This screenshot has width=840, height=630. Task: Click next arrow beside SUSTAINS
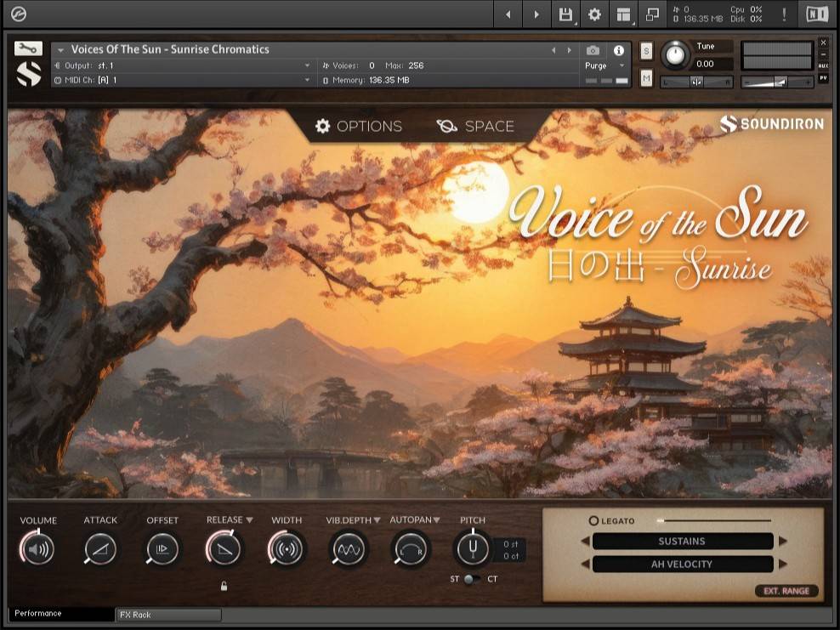(x=783, y=541)
